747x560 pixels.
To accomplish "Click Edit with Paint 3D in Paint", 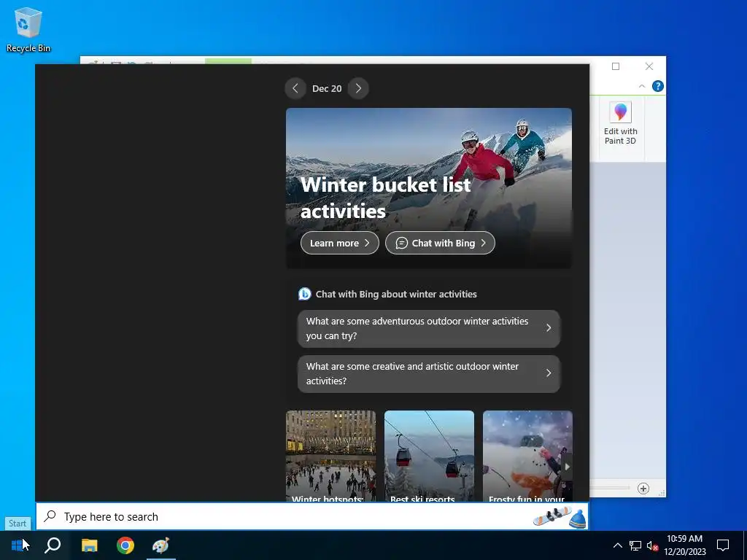I will tap(620, 124).
